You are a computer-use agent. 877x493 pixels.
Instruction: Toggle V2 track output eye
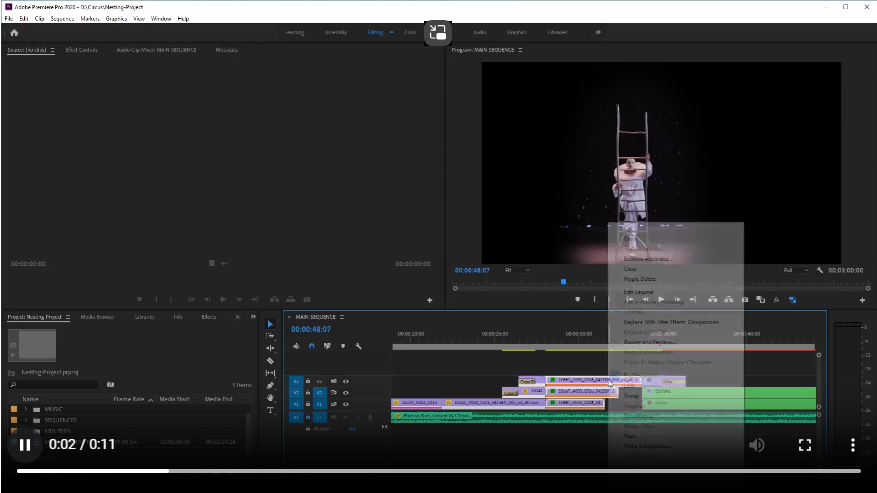pyautogui.click(x=346, y=393)
